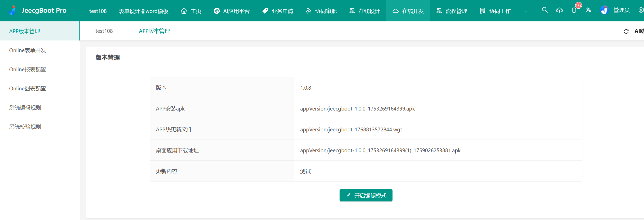Image resolution: width=644 pixels, height=220 pixels.
Task: Click the 开启编辑模式 button
Action: pyautogui.click(x=366, y=195)
